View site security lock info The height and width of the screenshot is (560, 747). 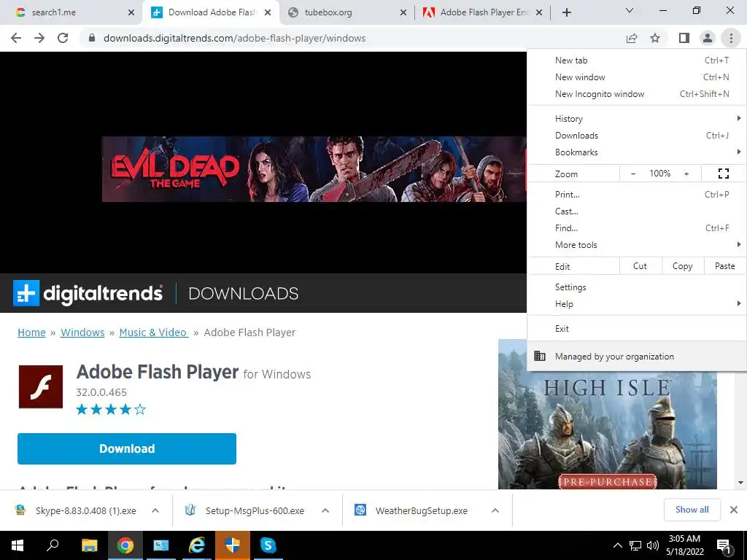click(92, 38)
